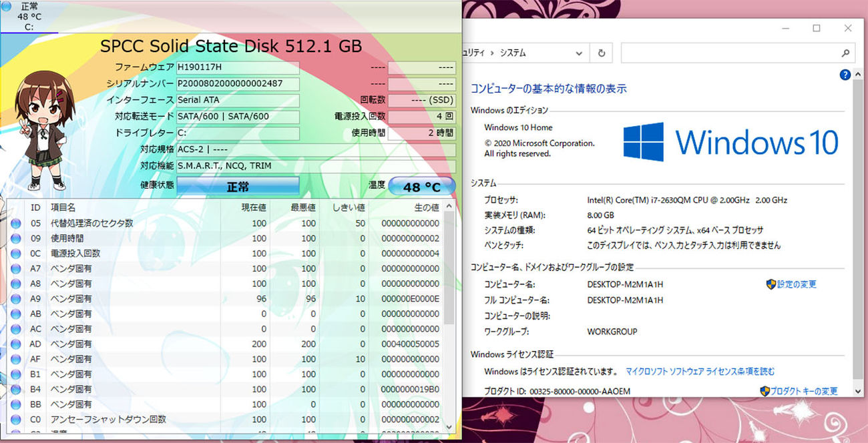Click the 対応機能 S.M.A.R.T., NCQ, TRIM field

[316, 166]
